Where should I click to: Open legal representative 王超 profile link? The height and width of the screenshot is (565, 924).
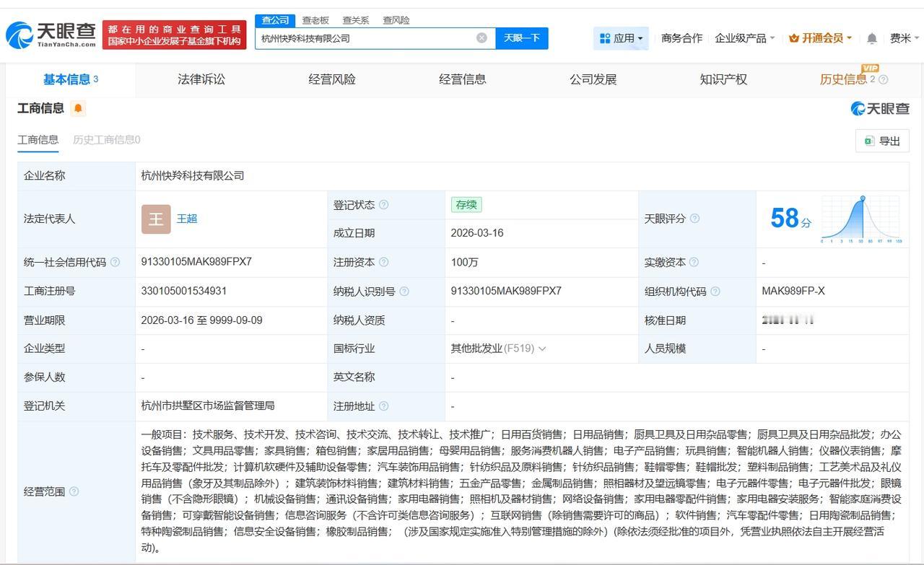coord(186,219)
